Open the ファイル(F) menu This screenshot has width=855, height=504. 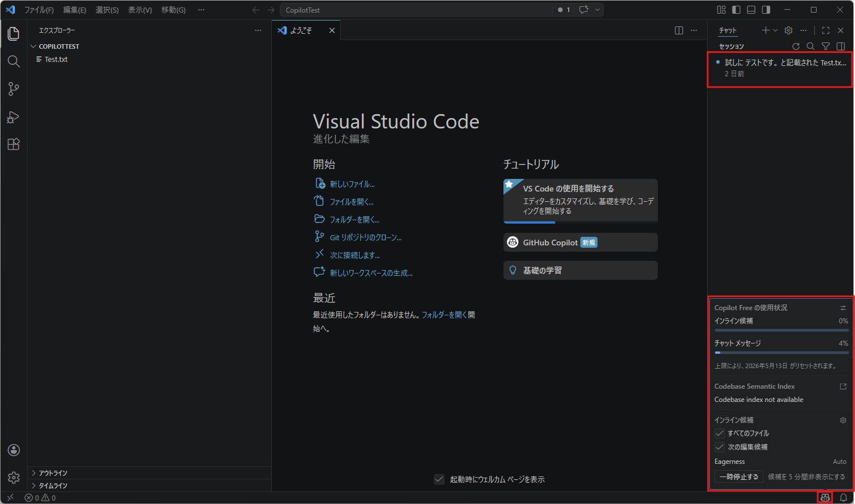tap(39, 10)
